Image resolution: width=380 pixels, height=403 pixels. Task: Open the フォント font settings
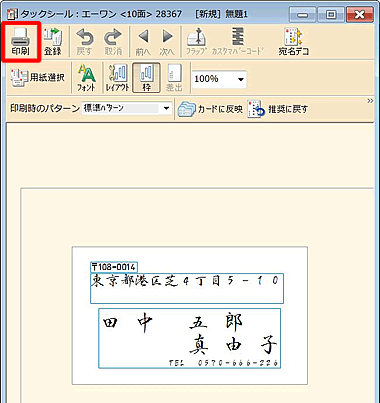click(x=86, y=78)
